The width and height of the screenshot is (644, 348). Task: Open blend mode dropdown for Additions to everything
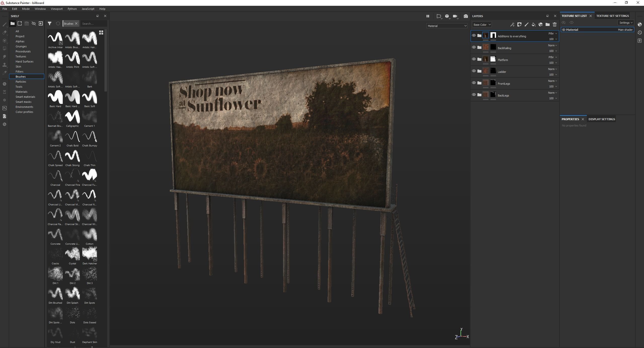tap(553, 34)
